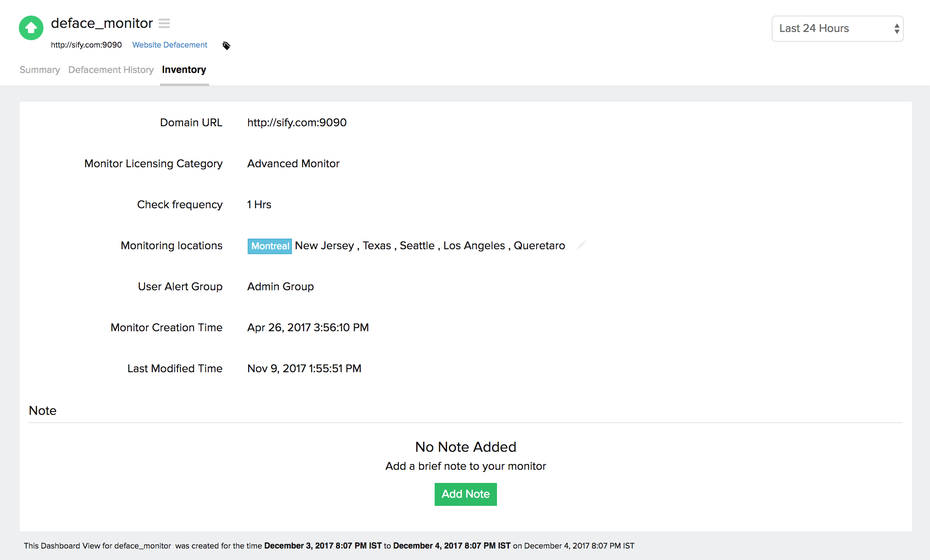This screenshot has width=930, height=560.
Task: Click the Domain URL value
Action: [297, 123]
